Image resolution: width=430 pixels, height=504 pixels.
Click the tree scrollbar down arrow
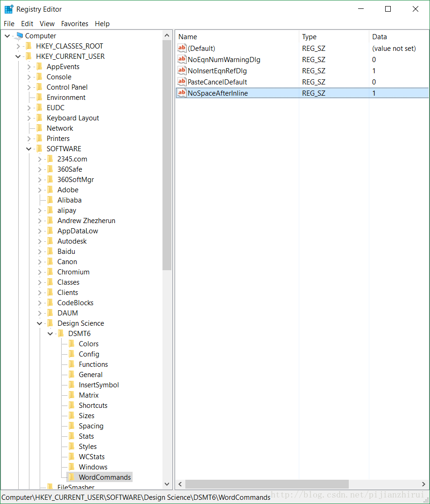click(x=167, y=484)
